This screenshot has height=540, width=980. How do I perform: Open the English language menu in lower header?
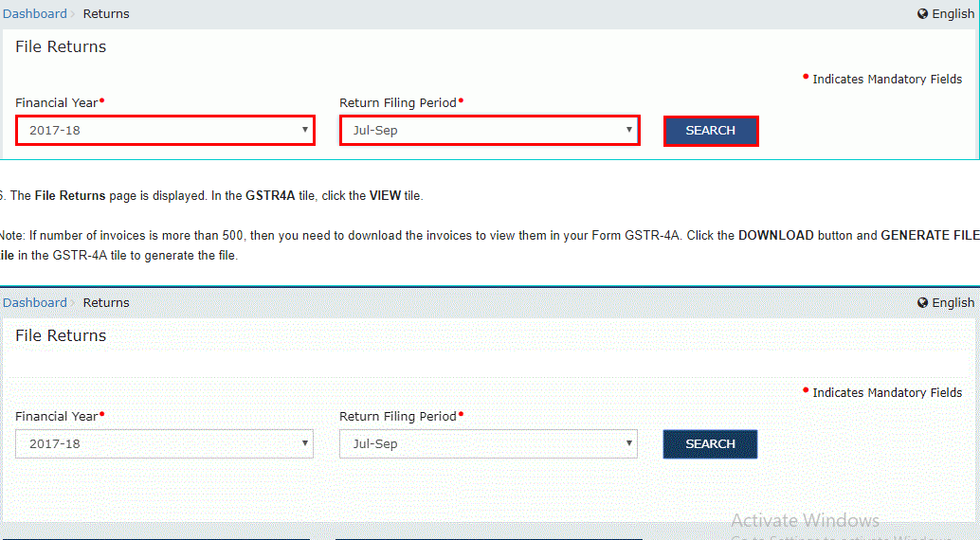click(x=953, y=303)
